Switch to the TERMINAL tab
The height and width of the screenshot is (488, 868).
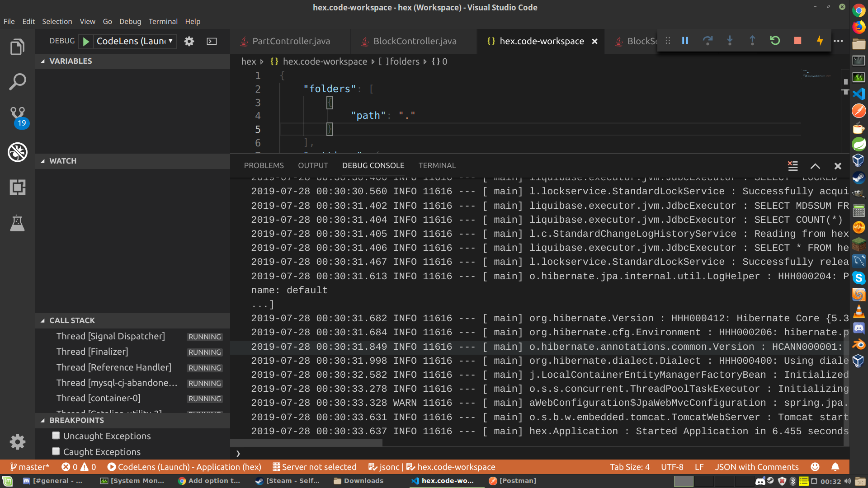(437, 165)
